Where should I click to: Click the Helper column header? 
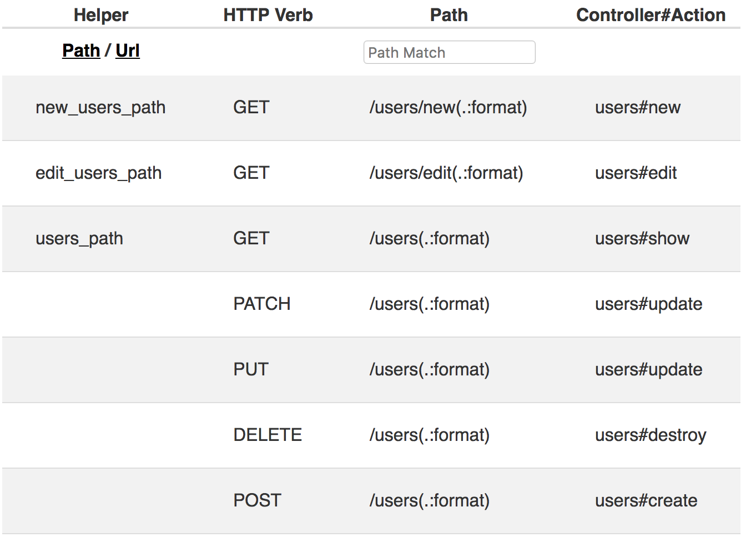[x=101, y=15]
